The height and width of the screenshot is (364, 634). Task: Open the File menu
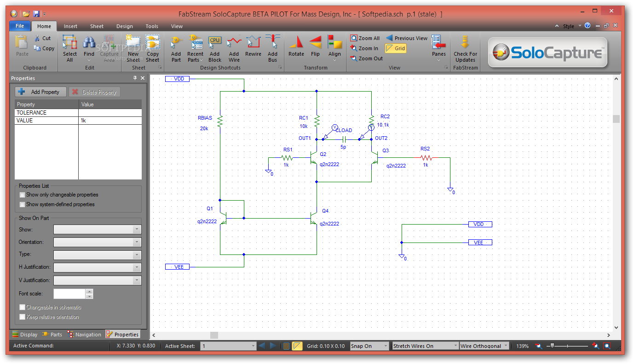coord(20,26)
